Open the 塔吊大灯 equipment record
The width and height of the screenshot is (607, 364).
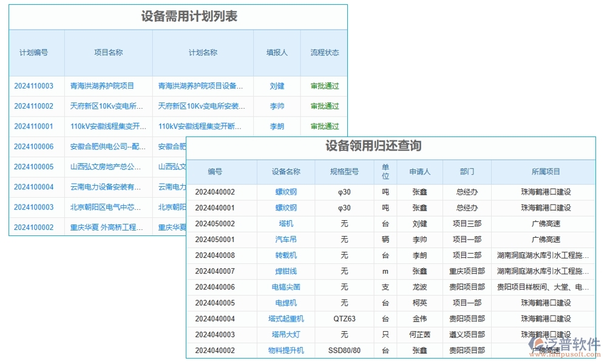click(285, 334)
